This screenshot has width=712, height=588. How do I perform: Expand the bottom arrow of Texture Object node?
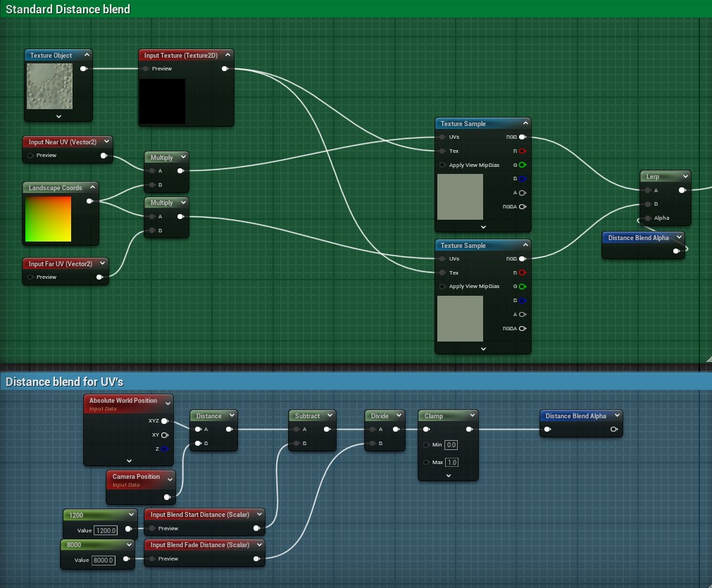(x=58, y=116)
